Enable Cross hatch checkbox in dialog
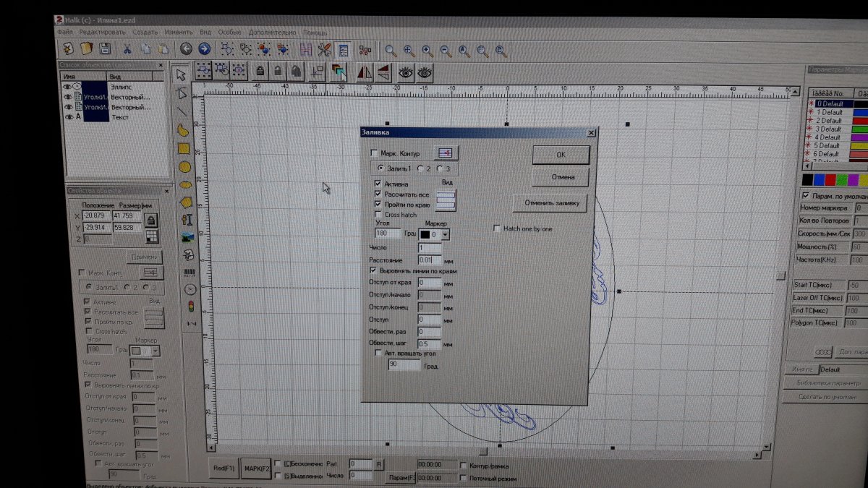The height and width of the screenshot is (488, 868). pos(378,215)
